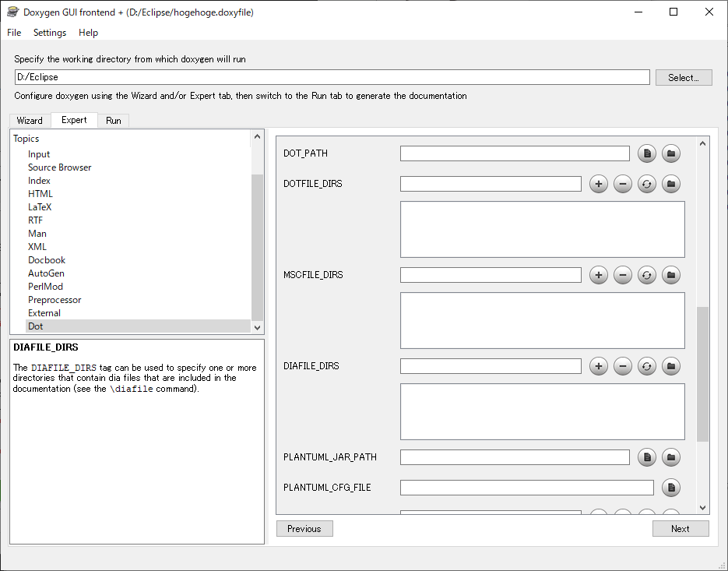The image size is (728, 571).
Task: Add a DIAFILE_DIRS entry with the plus icon
Action: point(599,366)
